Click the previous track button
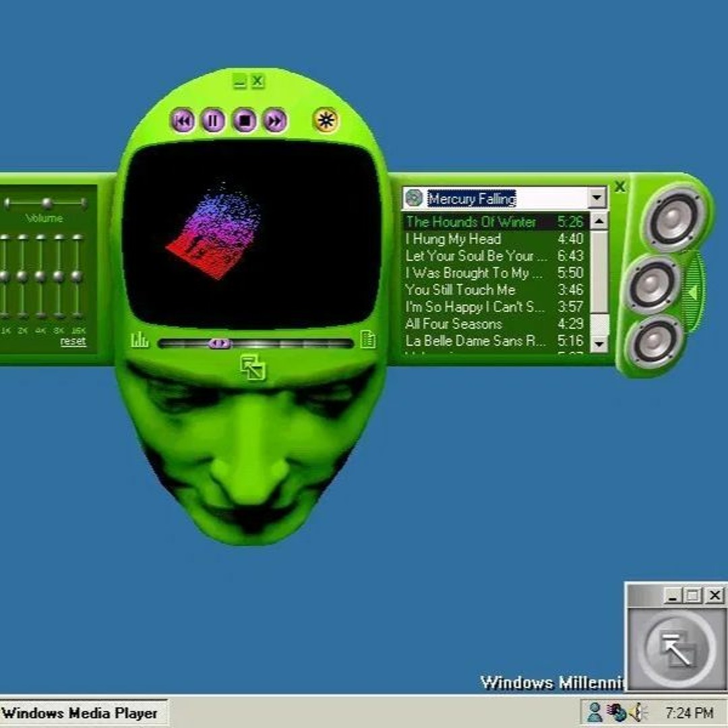This screenshot has height=728, width=728. (183, 121)
